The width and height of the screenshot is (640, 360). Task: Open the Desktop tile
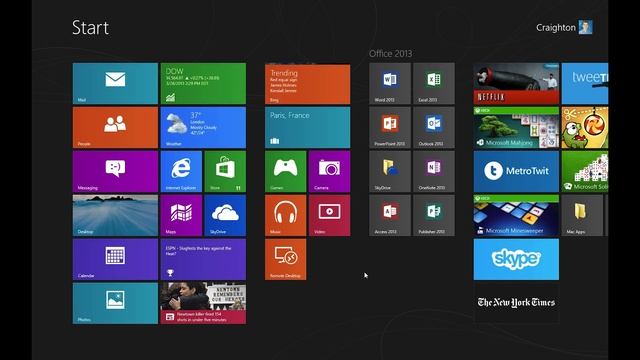[x=115, y=216]
